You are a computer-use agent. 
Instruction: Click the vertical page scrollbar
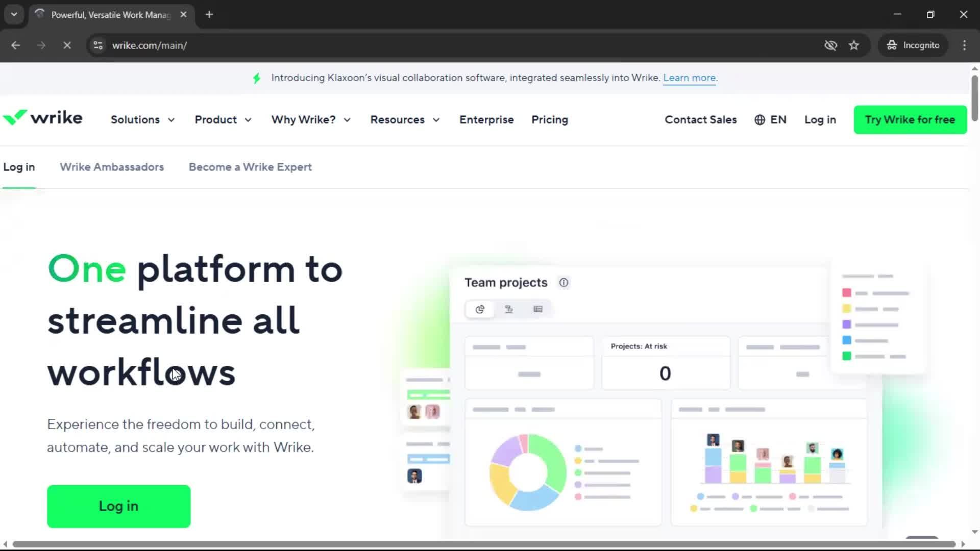[x=974, y=98]
